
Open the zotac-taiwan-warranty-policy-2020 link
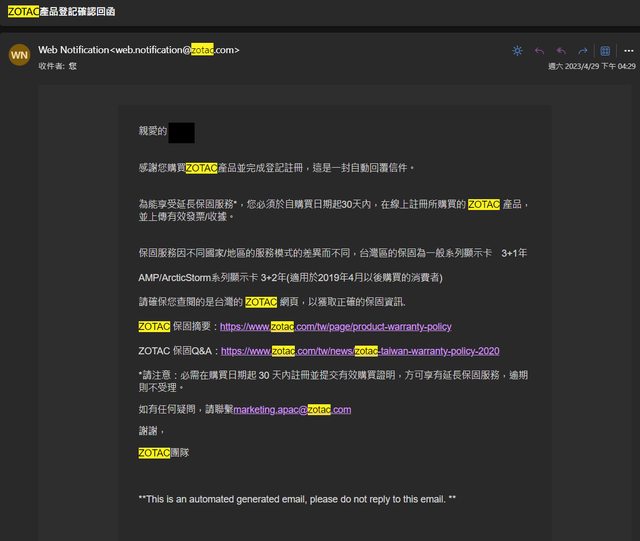pyautogui.click(x=359, y=351)
